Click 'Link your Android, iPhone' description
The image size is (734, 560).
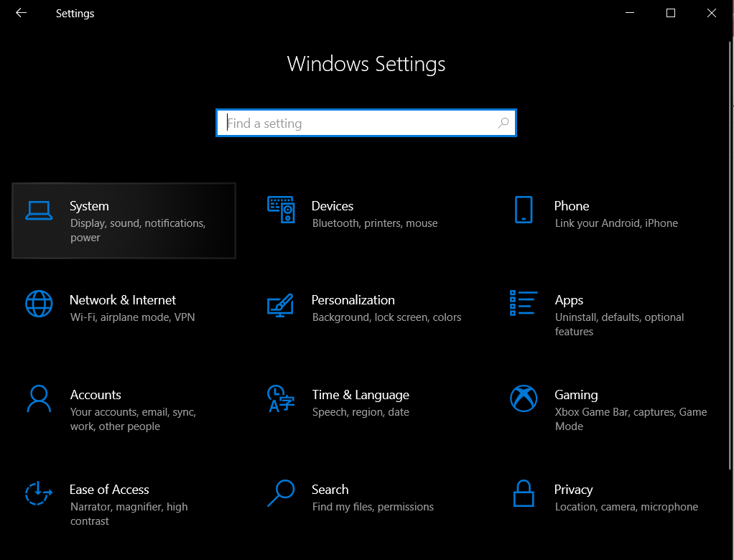point(616,223)
